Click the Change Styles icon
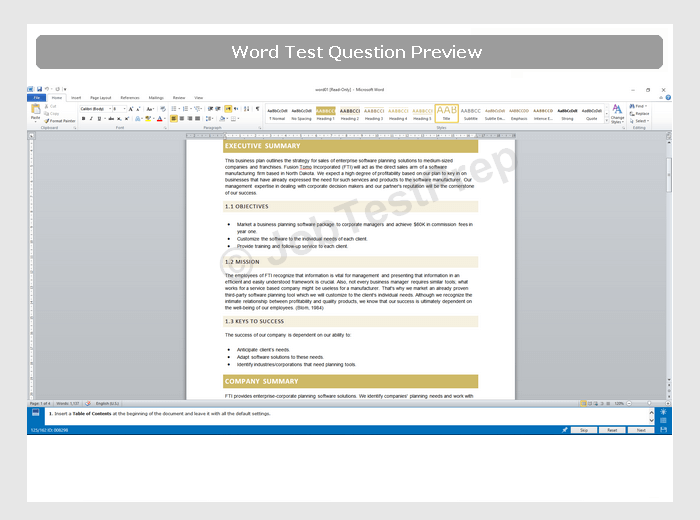Viewport: 700px width, 520px height. 617,113
